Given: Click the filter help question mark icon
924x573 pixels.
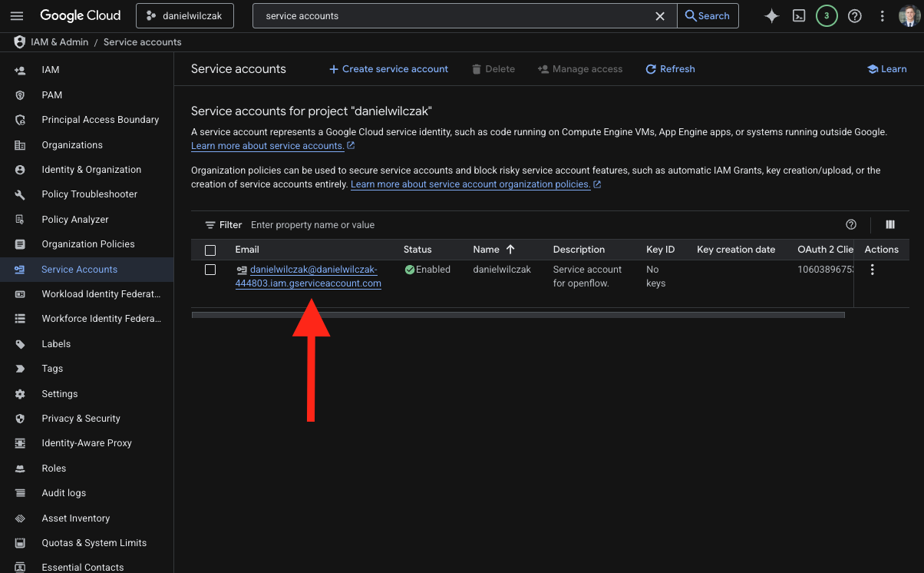Looking at the screenshot, I should 851,225.
